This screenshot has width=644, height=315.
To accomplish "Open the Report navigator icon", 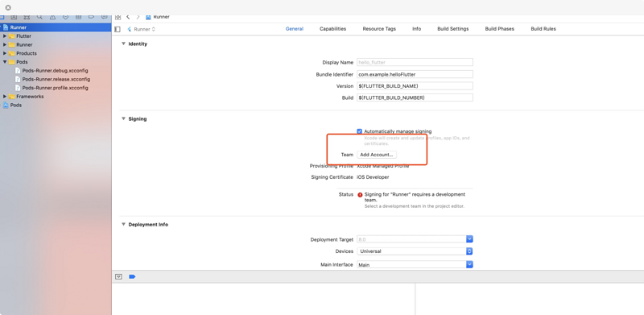I will click(105, 17).
